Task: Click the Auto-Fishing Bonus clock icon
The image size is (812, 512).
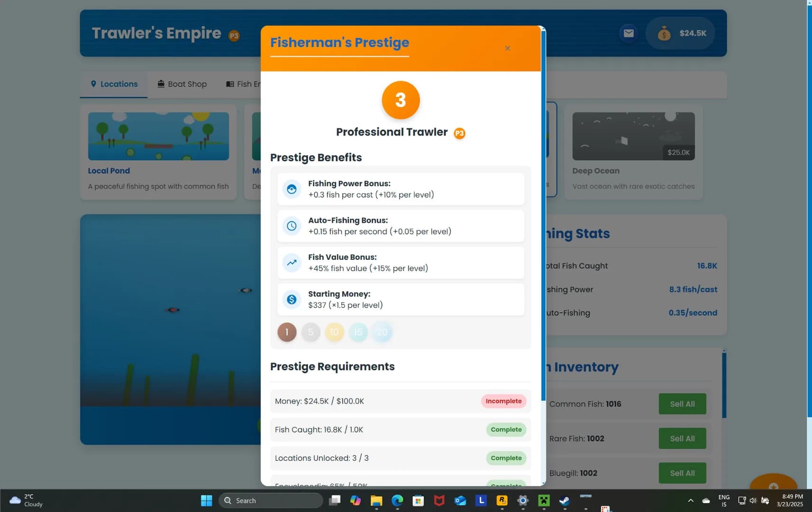Action: click(x=292, y=226)
